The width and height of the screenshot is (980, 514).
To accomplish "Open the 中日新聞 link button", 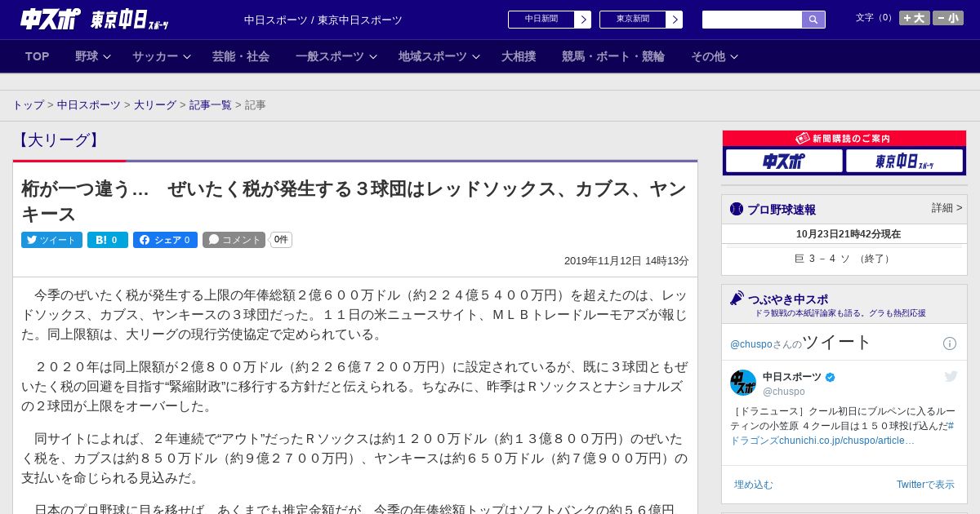I will (x=541, y=20).
